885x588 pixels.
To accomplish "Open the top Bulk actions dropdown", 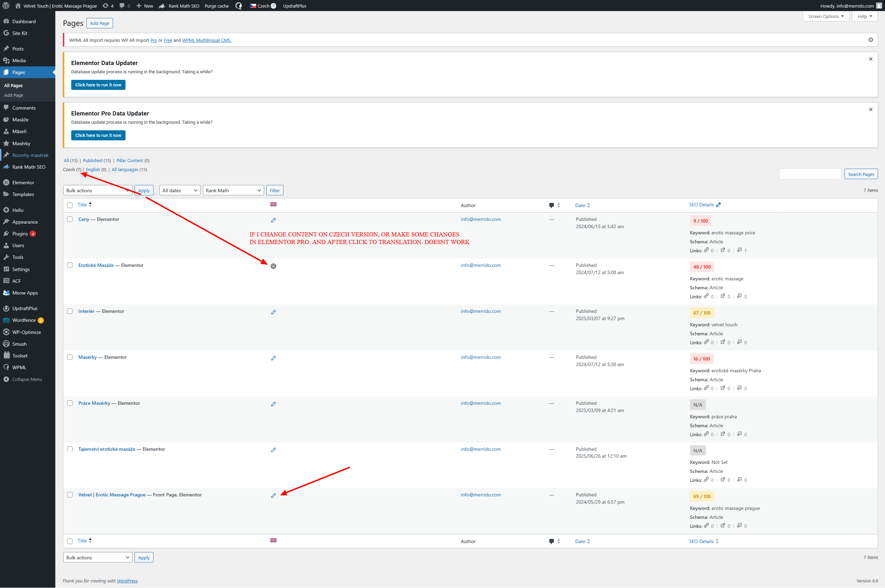I will point(97,190).
